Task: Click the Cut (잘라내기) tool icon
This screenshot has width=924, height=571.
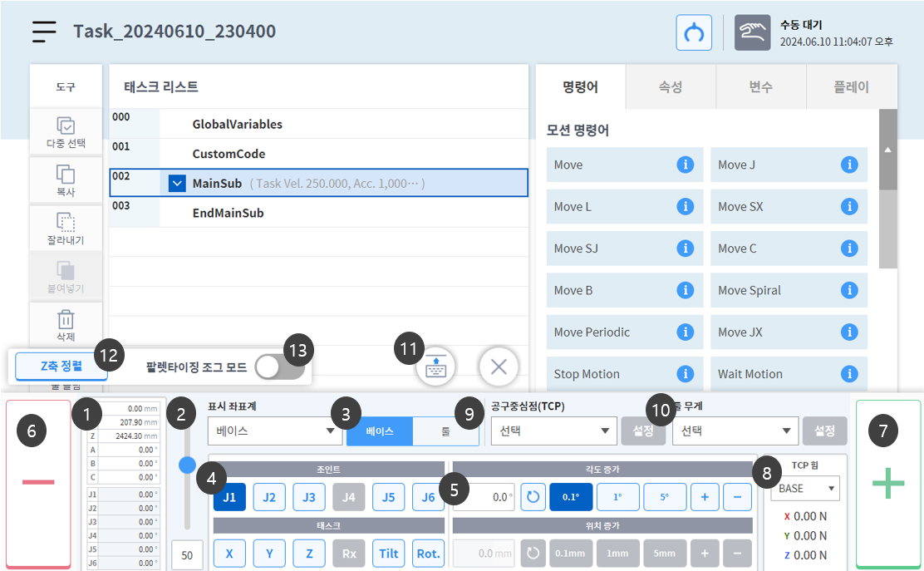Action: (66, 222)
